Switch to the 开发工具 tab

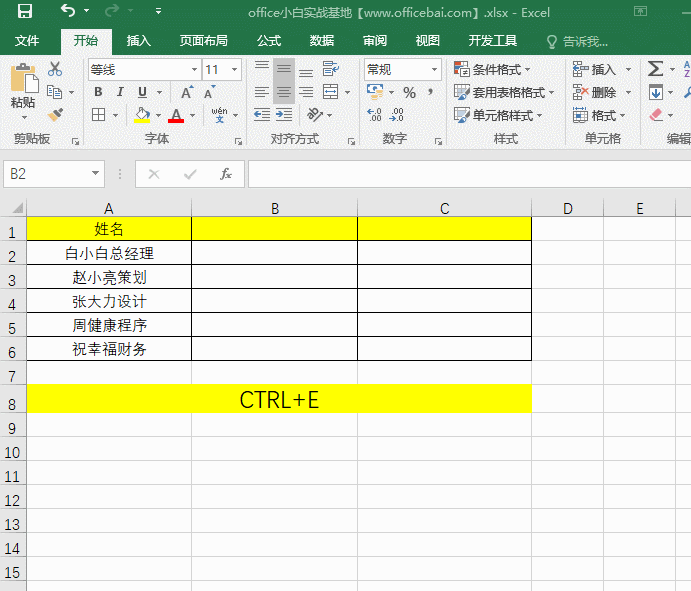pyautogui.click(x=492, y=41)
